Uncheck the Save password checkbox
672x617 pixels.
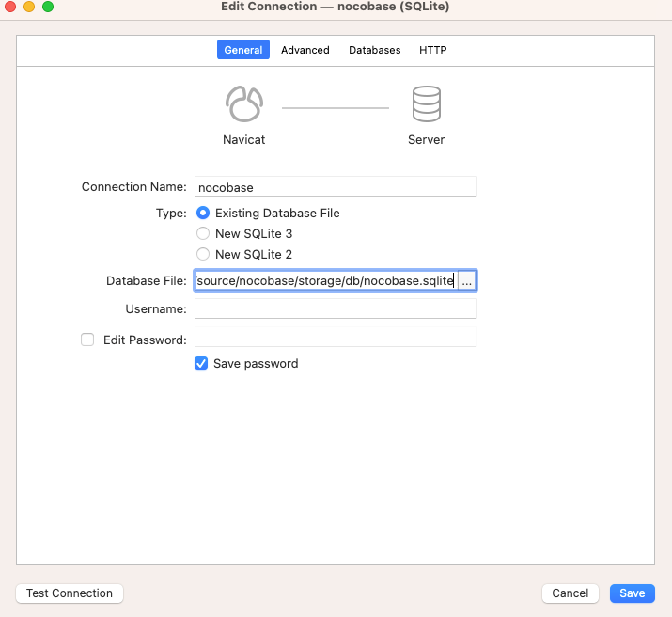201,364
